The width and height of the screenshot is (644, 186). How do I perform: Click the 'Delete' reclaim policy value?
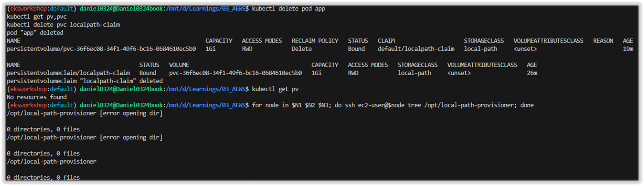click(x=301, y=49)
